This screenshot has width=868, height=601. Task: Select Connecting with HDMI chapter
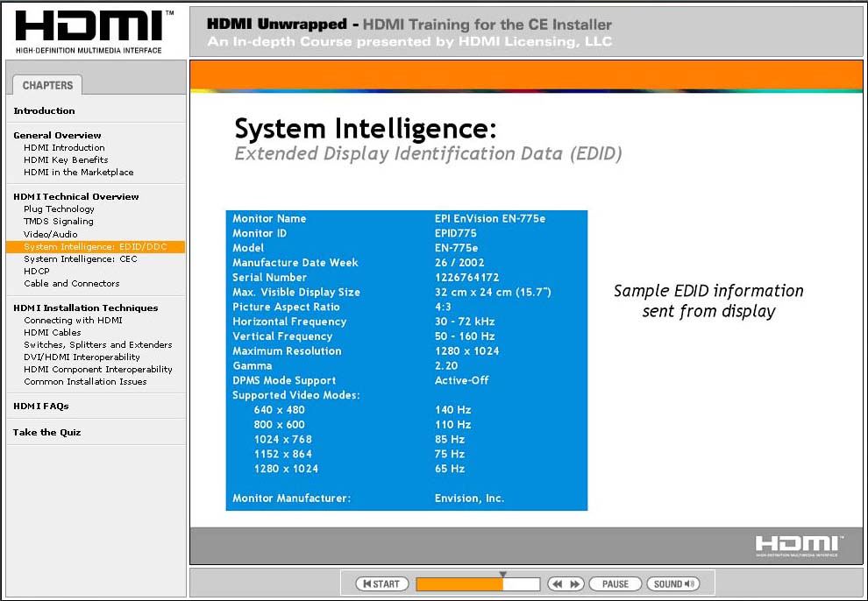[x=73, y=320]
